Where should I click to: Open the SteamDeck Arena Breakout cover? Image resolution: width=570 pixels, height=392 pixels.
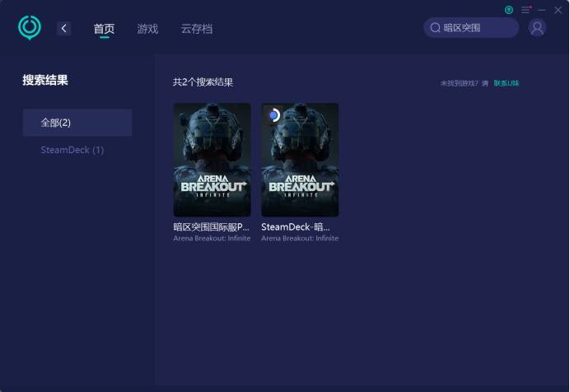(300, 160)
